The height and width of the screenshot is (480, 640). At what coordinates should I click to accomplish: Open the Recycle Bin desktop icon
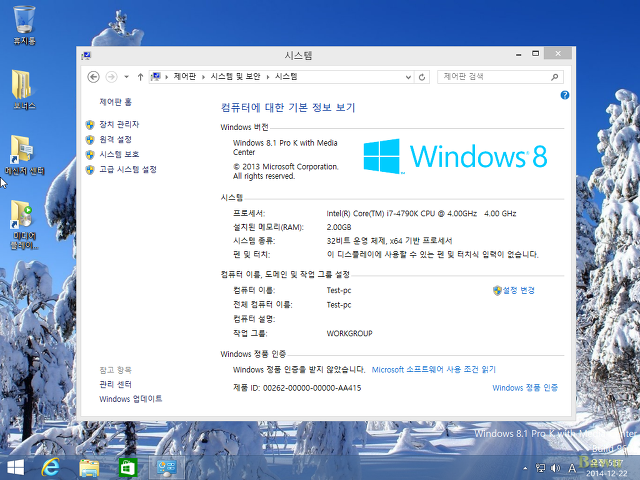coord(24,24)
